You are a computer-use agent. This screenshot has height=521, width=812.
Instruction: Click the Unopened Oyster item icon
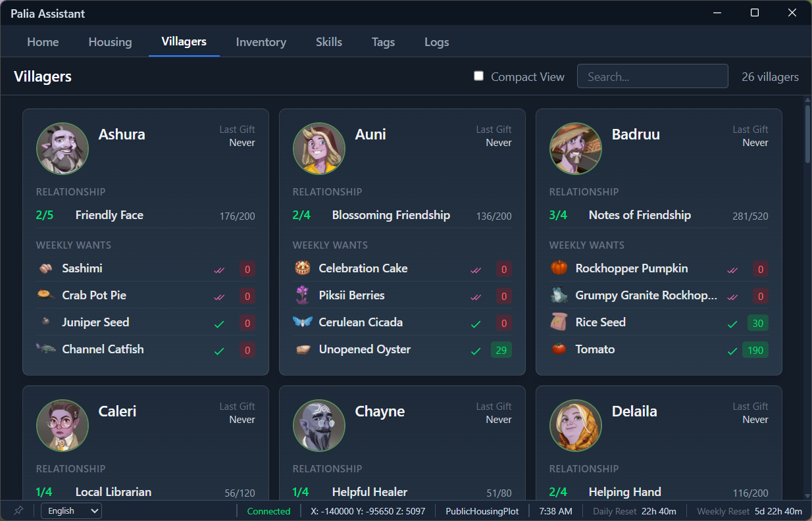303,349
